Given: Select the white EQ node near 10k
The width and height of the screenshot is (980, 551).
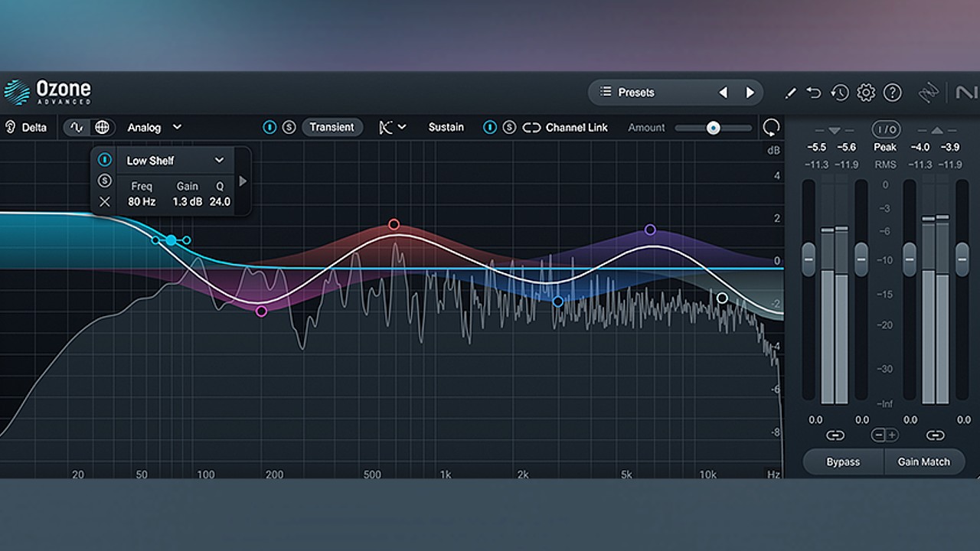Looking at the screenshot, I should coord(722,298).
